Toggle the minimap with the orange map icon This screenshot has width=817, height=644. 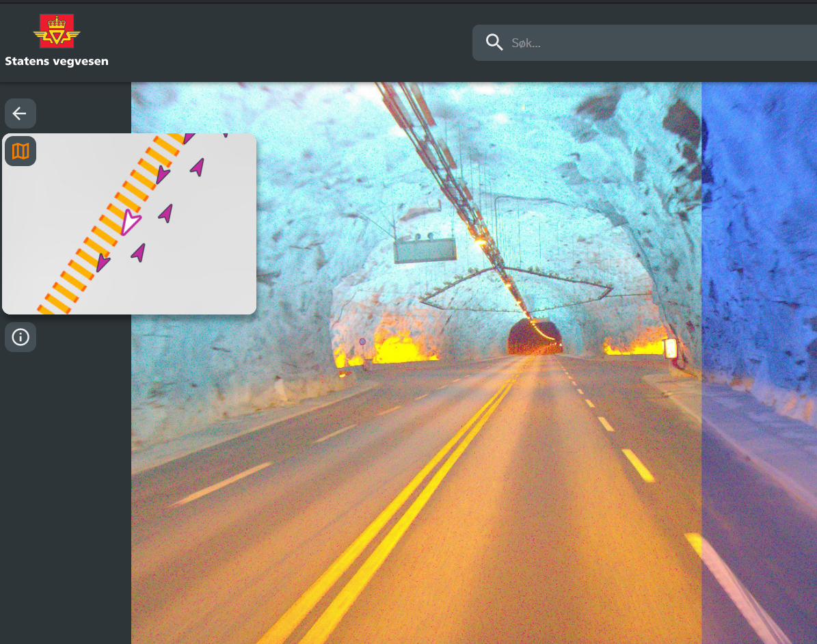[21, 151]
